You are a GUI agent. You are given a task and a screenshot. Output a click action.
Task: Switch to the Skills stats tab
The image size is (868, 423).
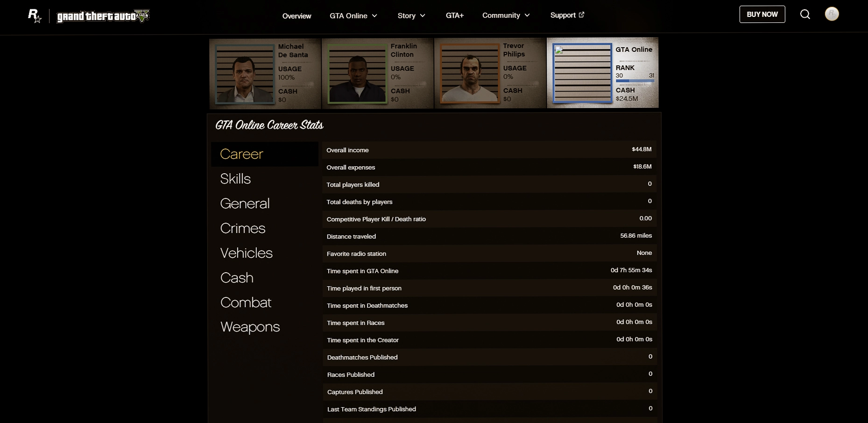pyautogui.click(x=235, y=179)
